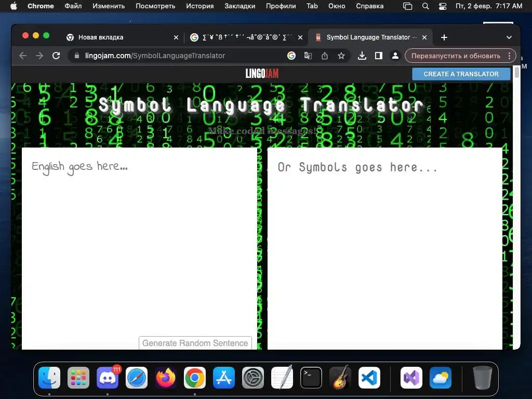Click the Google icon in address bar

(x=291, y=56)
